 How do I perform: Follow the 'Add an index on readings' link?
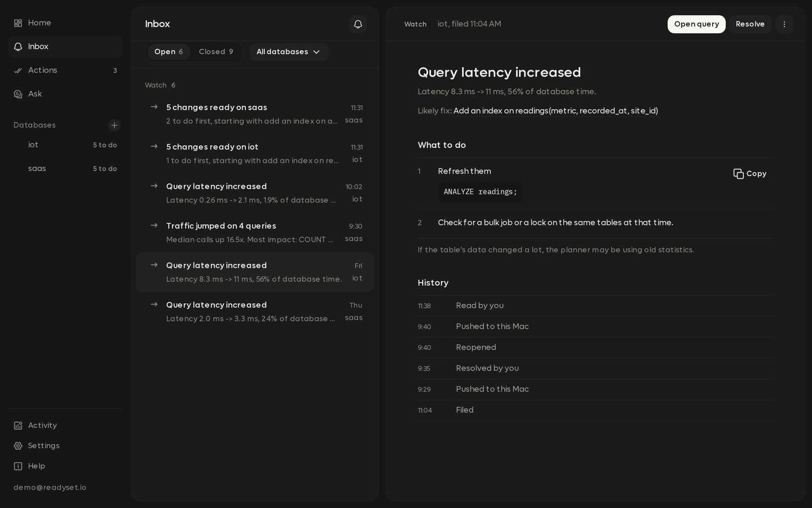pos(555,111)
